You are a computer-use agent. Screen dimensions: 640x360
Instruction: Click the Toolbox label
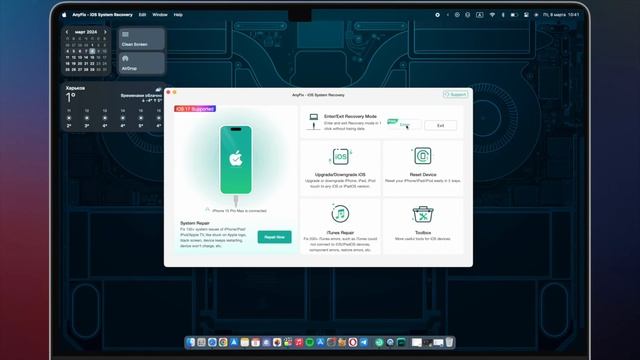[423, 232]
